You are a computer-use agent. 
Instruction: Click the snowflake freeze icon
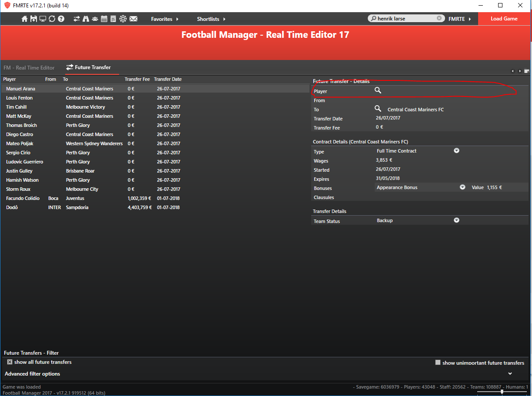123,19
